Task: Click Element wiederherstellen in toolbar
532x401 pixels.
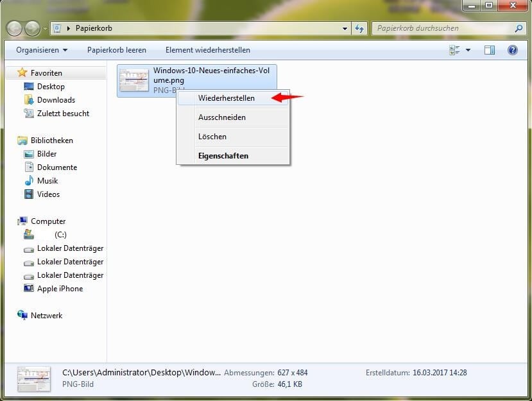Action: [x=207, y=50]
